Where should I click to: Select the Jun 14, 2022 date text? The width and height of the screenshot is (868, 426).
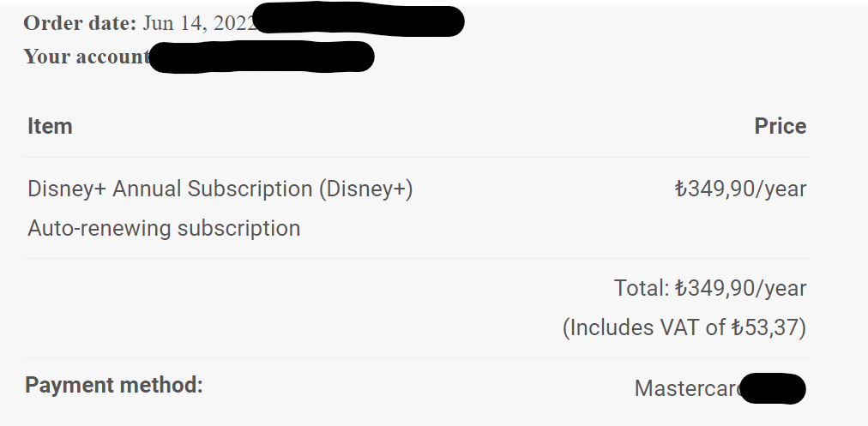(x=199, y=23)
